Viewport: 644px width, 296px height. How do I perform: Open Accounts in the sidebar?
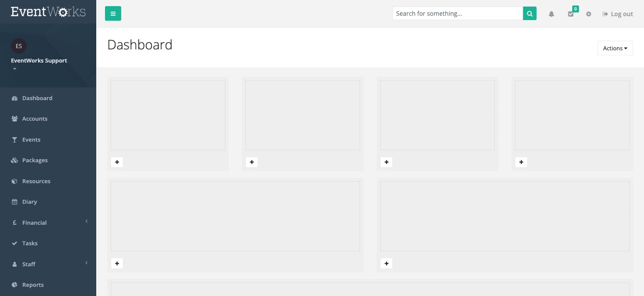point(48,118)
